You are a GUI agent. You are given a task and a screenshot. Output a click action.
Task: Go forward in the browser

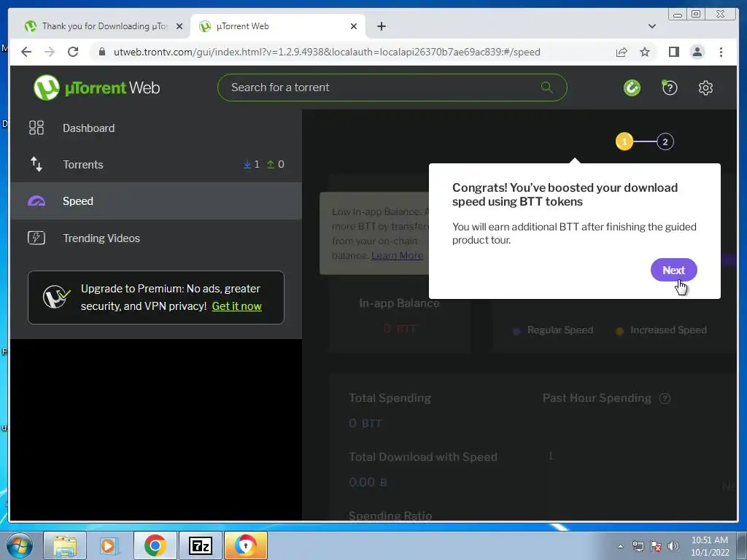pyautogui.click(x=50, y=52)
